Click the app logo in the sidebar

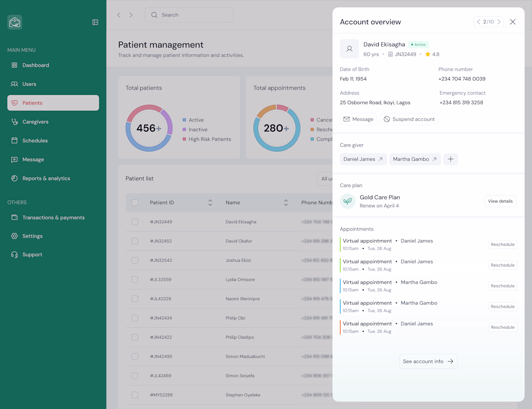[15, 22]
